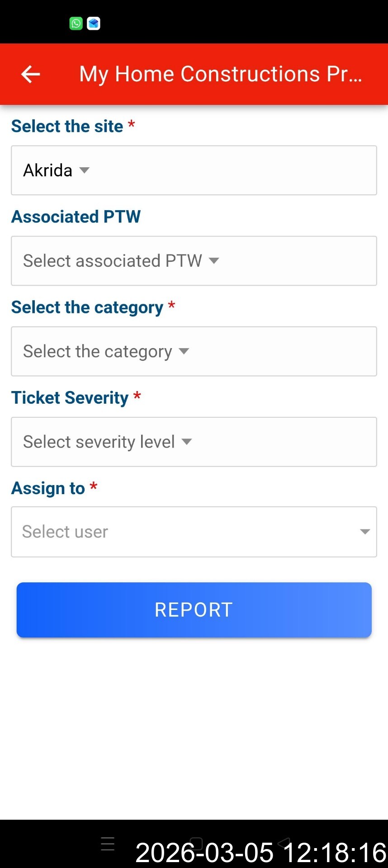Click the Select user input field

pyautogui.click(x=181, y=532)
